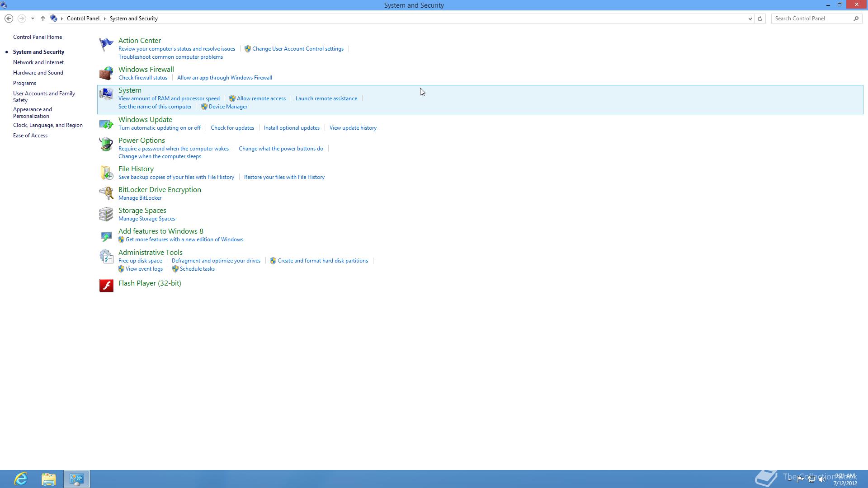The width and height of the screenshot is (868, 488).
Task: Click Manage Storage Spaces link
Action: coord(146,219)
